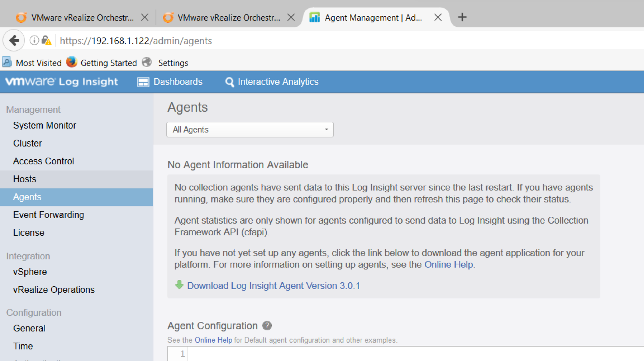
Task: Click the browser back arrow button
Action: (x=14, y=40)
